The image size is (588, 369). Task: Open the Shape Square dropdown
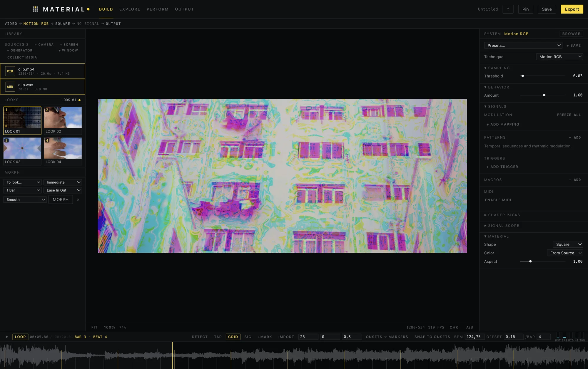pyautogui.click(x=568, y=244)
